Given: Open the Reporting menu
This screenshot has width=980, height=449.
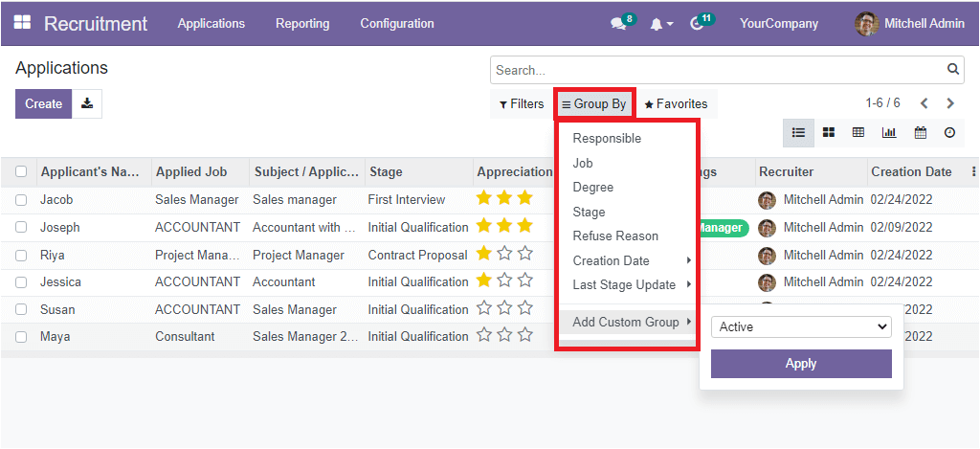Looking at the screenshot, I should (302, 23).
